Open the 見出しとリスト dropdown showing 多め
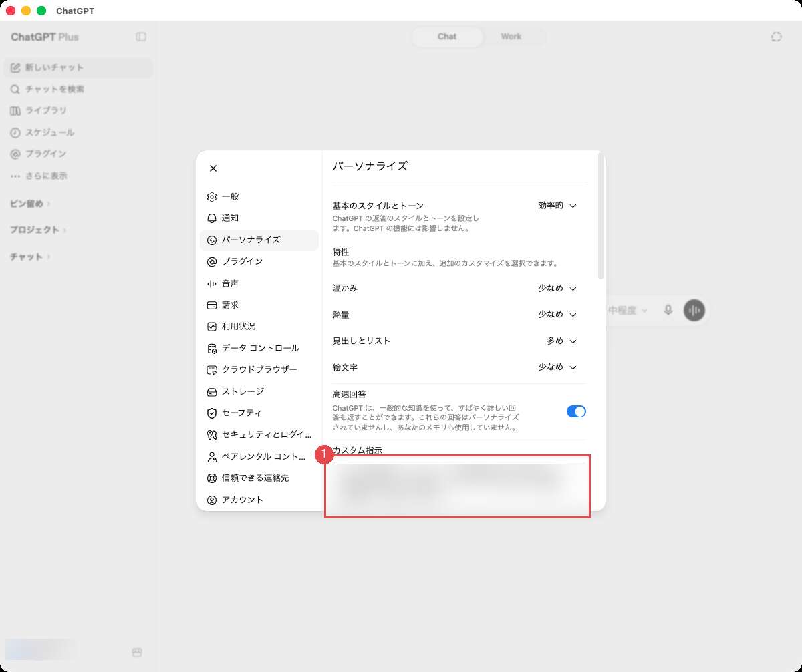 (x=561, y=341)
